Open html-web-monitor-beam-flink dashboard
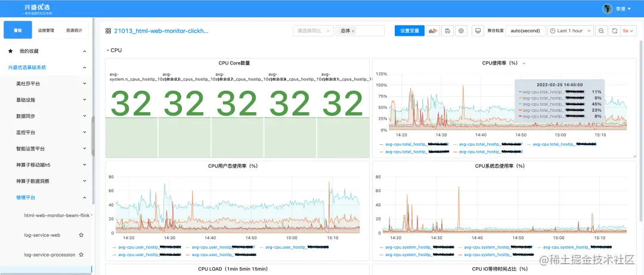644x275 pixels. [57, 215]
